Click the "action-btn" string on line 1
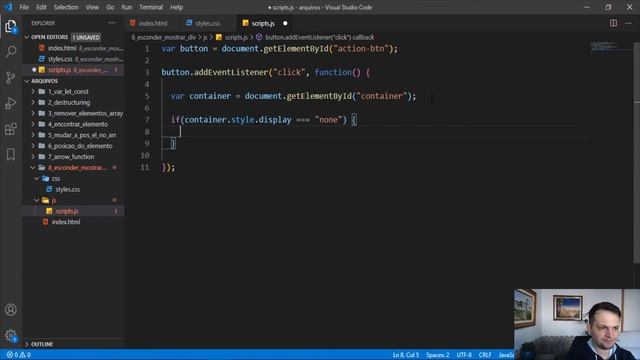 click(x=361, y=49)
